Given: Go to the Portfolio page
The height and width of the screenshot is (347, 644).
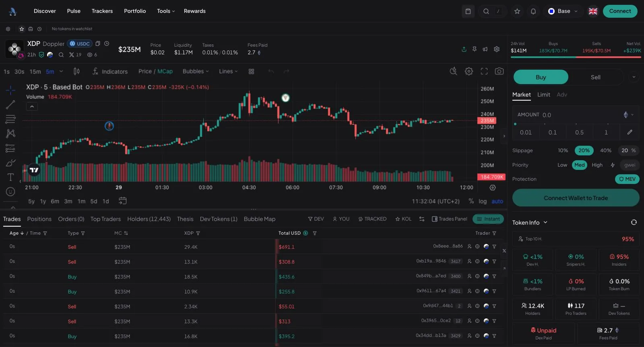Looking at the screenshot, I should point(135,11).
